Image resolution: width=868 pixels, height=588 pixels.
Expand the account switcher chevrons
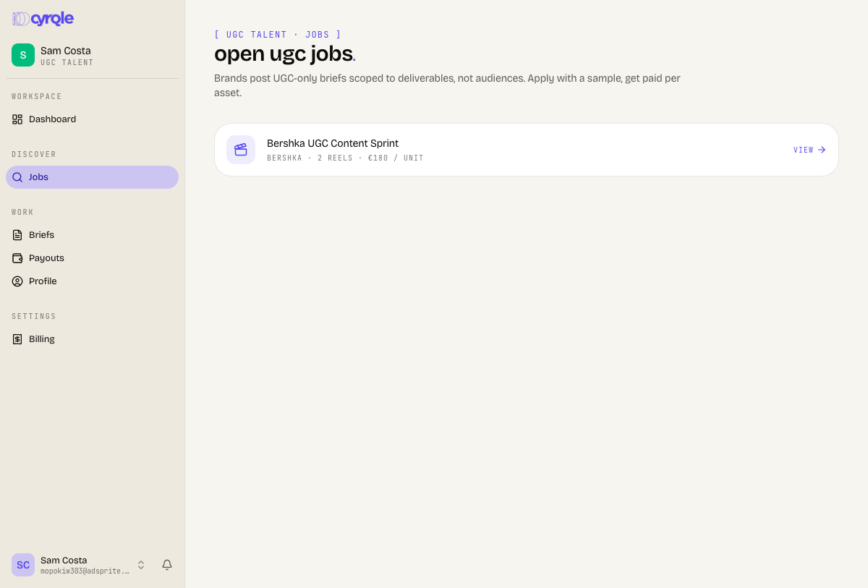pyautogui.click(x=141, y=565)
